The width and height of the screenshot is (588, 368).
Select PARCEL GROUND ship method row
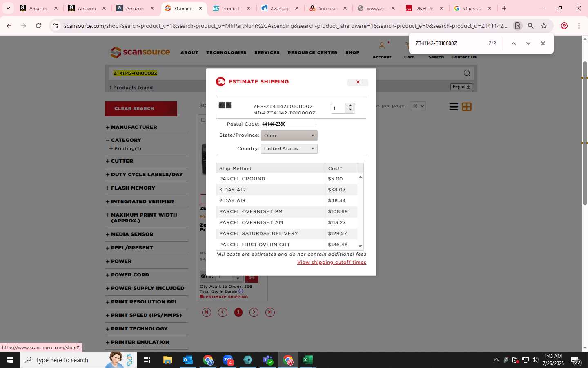(x=287, y=179)
